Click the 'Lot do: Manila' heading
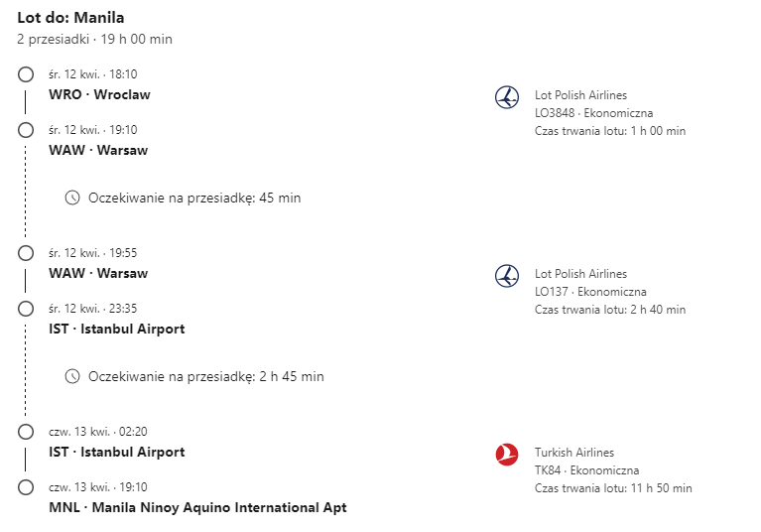This screenshot has height=532, width=761. point(70,18)
